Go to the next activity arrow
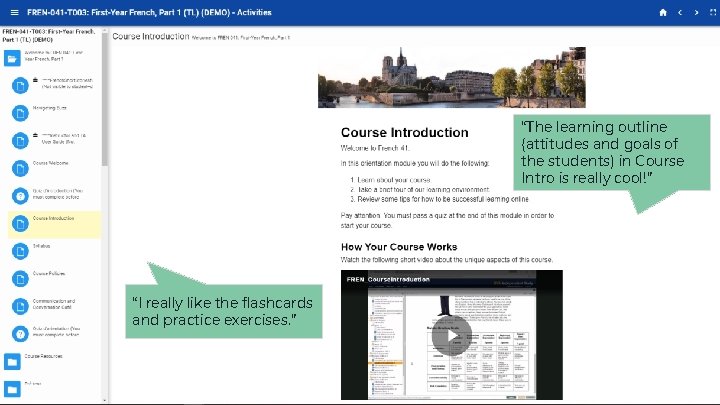The width and height of the screenshot is (720, 405). [x=697, y=12]
